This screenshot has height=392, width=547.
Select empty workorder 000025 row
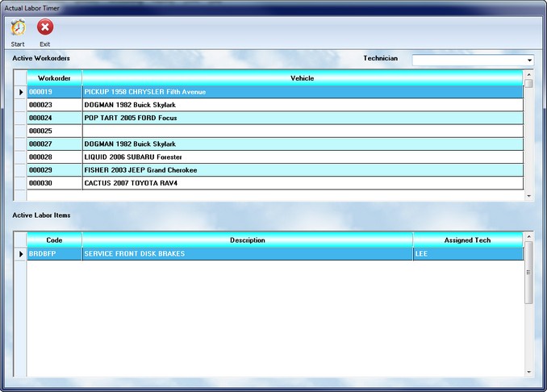(54, 131)
